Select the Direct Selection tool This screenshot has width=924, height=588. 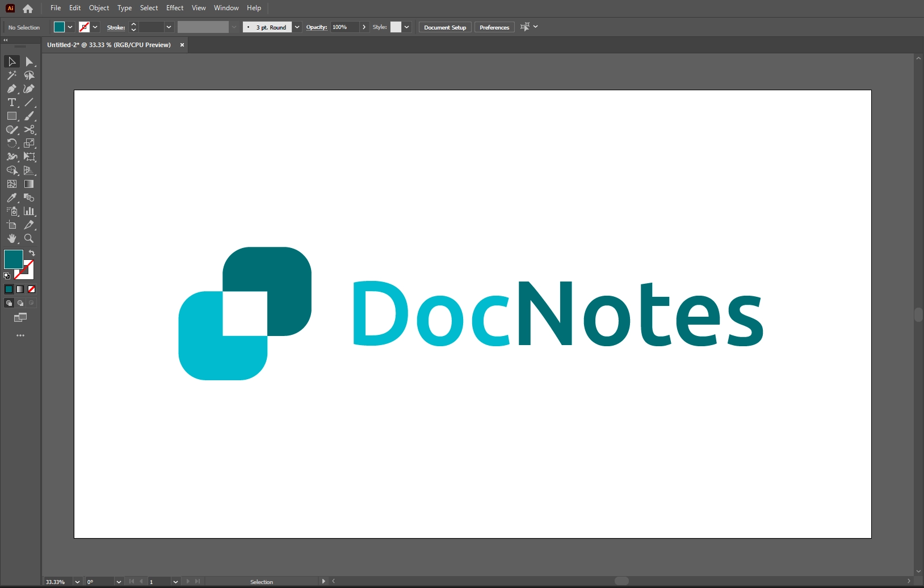tap(29, 61)
